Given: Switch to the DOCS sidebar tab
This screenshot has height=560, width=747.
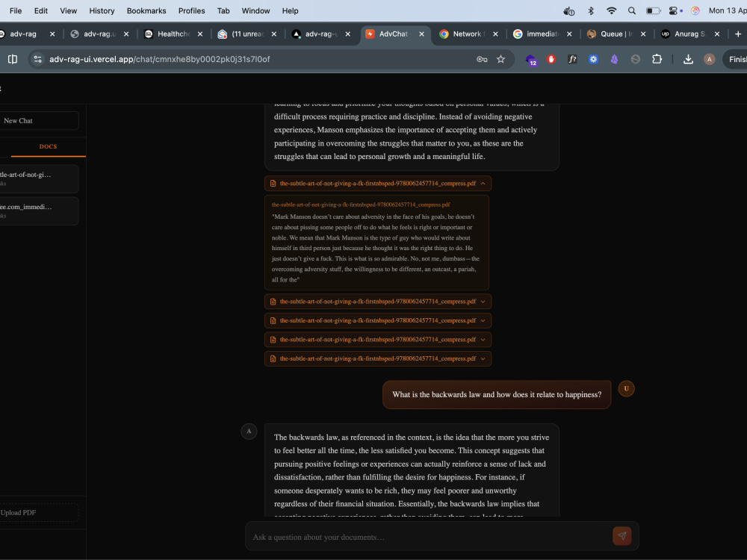Looking at the screenshot, I should (48, 146).
